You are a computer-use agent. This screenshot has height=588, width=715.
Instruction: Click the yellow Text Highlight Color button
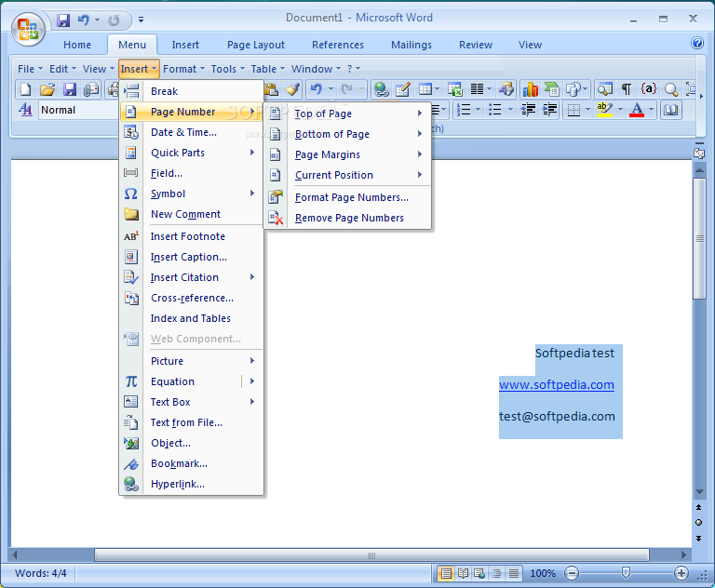[x=604, y=110]
